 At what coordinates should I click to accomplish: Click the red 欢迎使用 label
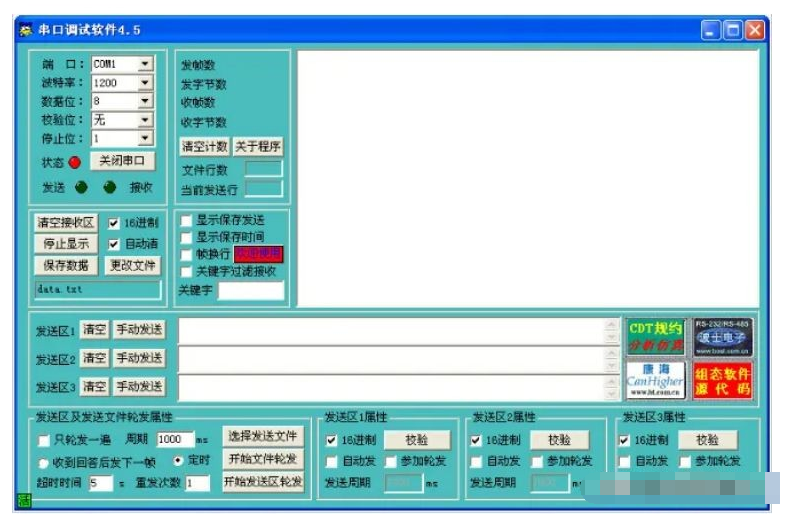click(259, 254)
